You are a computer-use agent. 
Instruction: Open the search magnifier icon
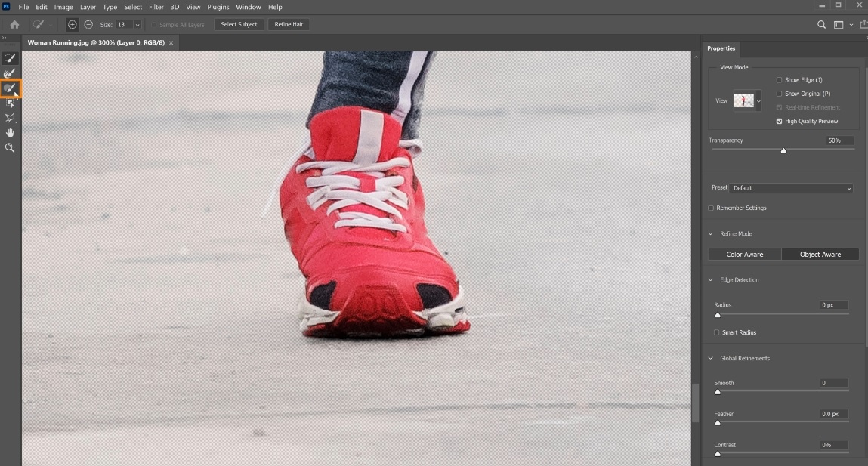[821, 24]
